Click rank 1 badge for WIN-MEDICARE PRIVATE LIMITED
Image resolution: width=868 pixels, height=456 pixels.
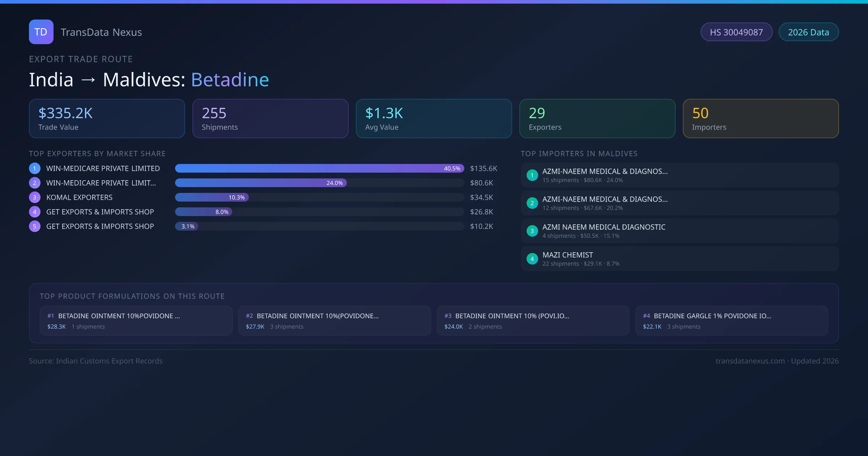35,168
